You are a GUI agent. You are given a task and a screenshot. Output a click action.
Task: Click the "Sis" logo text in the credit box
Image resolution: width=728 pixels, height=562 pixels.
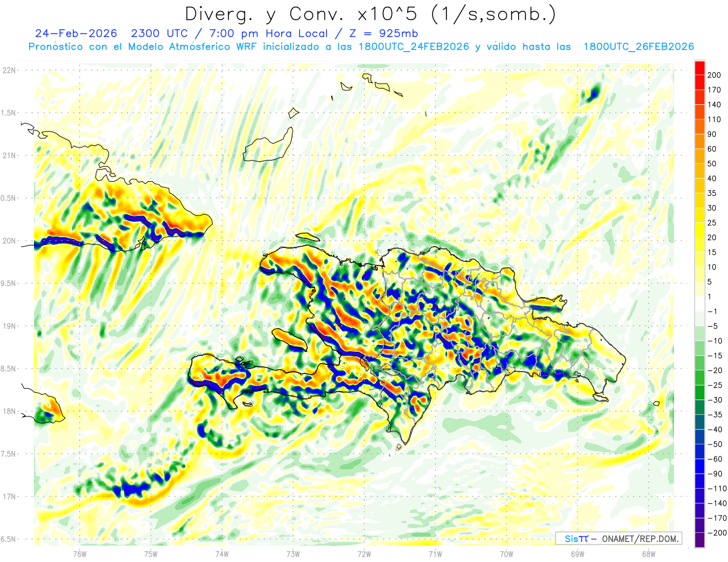coord(571,538)
